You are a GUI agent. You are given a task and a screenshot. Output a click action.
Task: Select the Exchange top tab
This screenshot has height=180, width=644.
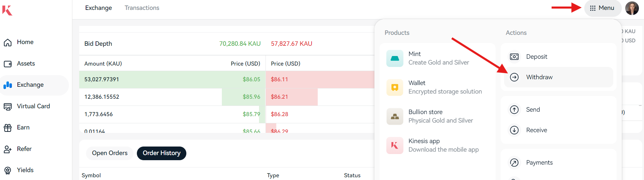pyautogui.click(x=98, y=8)
